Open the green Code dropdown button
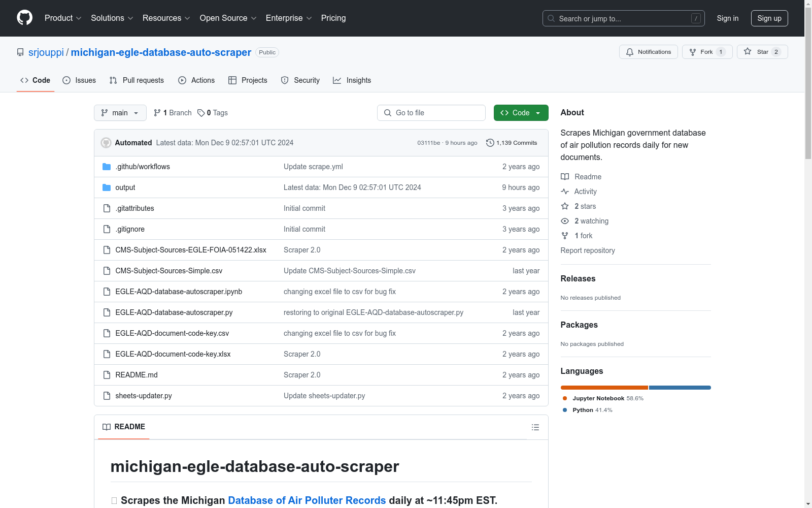 [521, 113]
